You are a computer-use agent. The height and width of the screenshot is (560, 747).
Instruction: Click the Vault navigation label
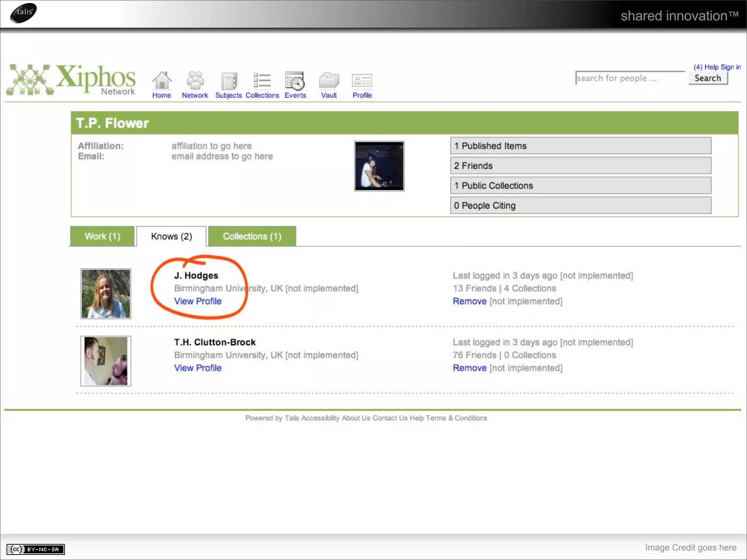[329, 95]
